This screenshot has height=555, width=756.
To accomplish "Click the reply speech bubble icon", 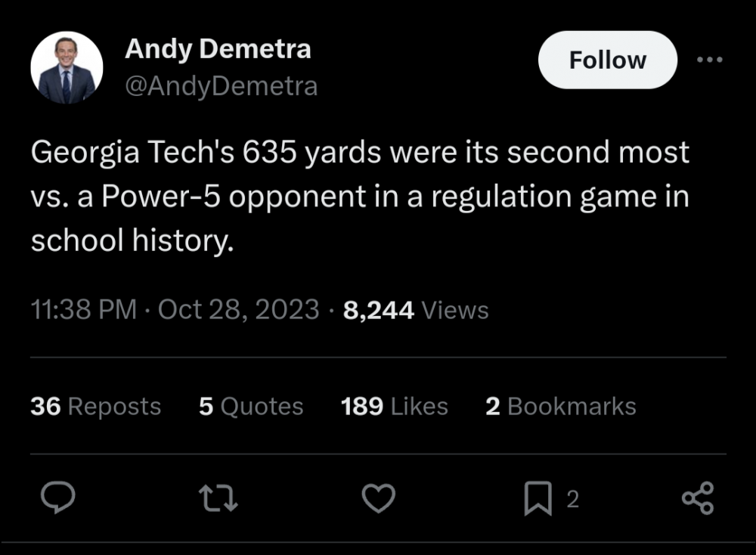I will click(57, 498).
